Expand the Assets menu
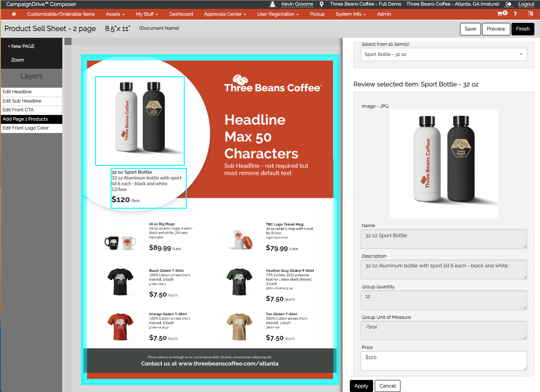This screenshot has height=392, width=540. [115, 14]
